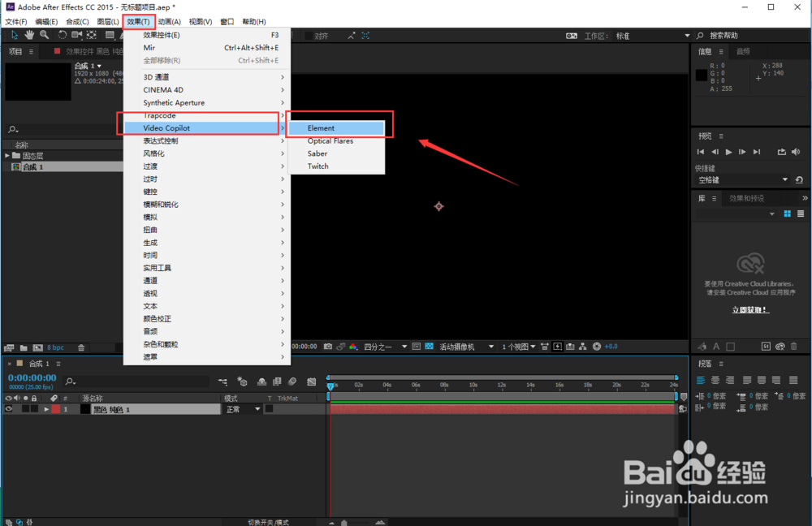Select the Zoom magnifier tool

[45, 35]
